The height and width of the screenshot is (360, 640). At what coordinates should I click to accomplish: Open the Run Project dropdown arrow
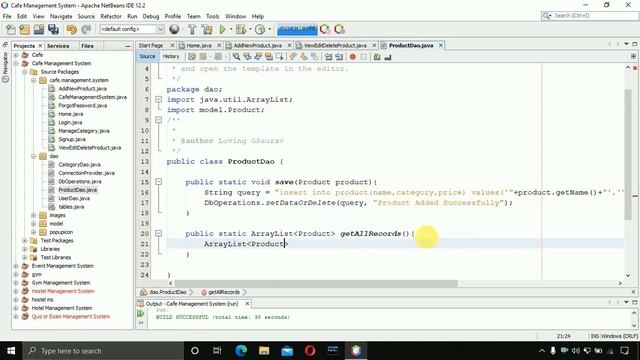pos(231,29)
